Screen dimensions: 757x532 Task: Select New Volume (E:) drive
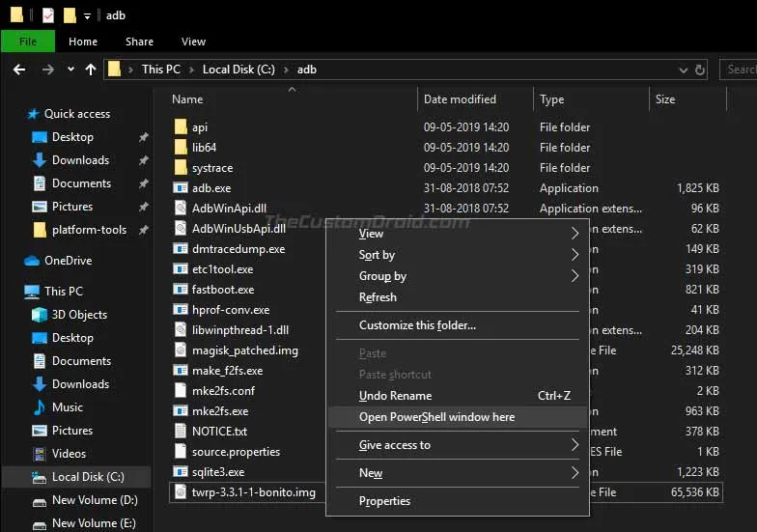94,523
